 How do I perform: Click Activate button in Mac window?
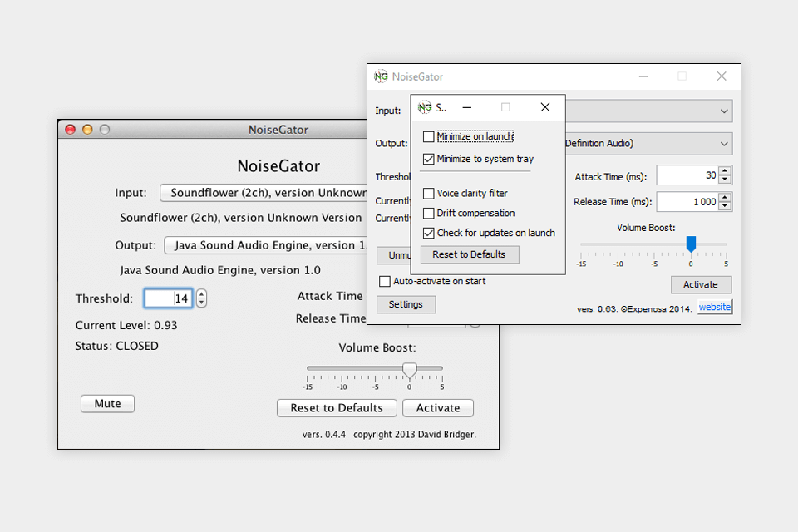coord(438,408)
